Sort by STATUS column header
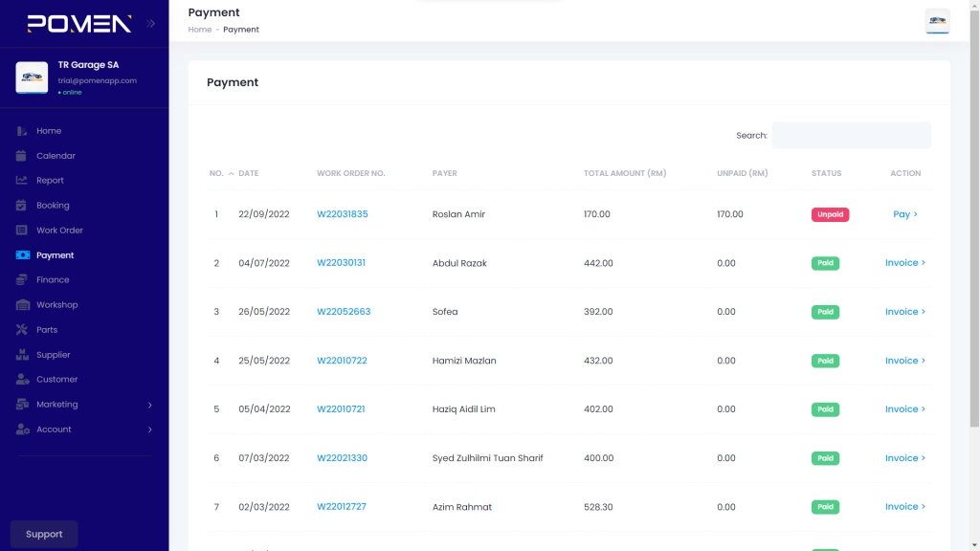Image resolution: width=980 pixels, height=551 pixels. [x=826, y=174]
